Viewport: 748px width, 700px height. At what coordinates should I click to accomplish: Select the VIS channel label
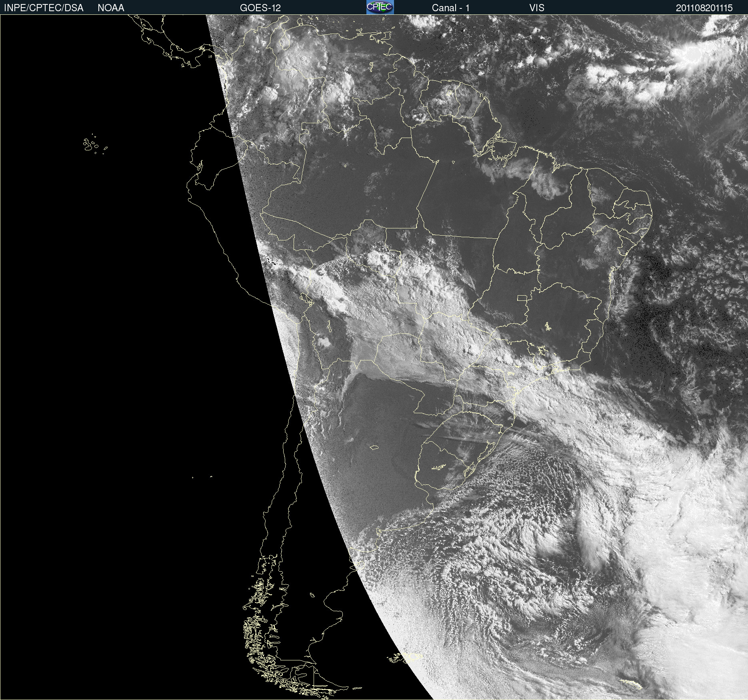[x=537, y=8]
